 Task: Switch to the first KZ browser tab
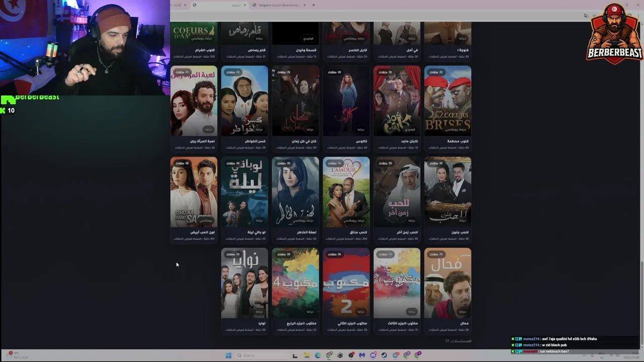pyautogui.click(x=178, y=5)
